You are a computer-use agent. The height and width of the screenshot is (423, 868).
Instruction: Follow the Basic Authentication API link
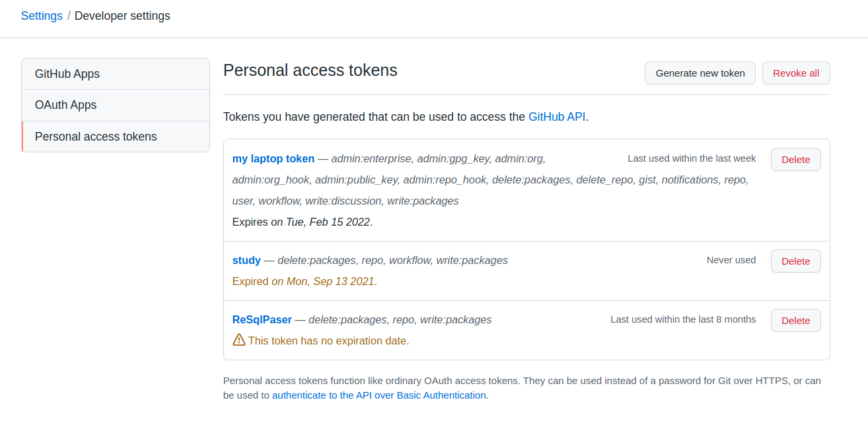tap(379, 395)
